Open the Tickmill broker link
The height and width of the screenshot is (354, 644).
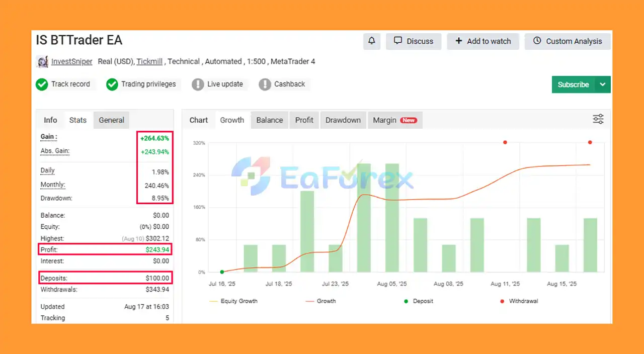[149, 61]
